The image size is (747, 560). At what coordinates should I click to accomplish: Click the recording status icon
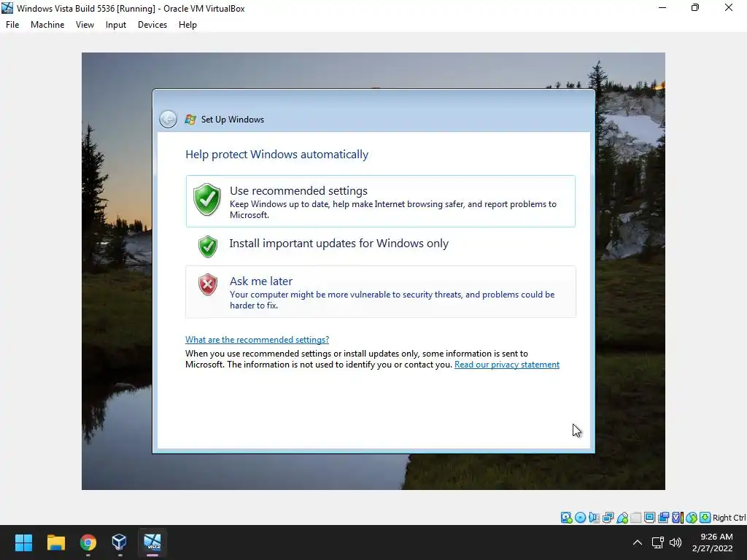[663, 518]
